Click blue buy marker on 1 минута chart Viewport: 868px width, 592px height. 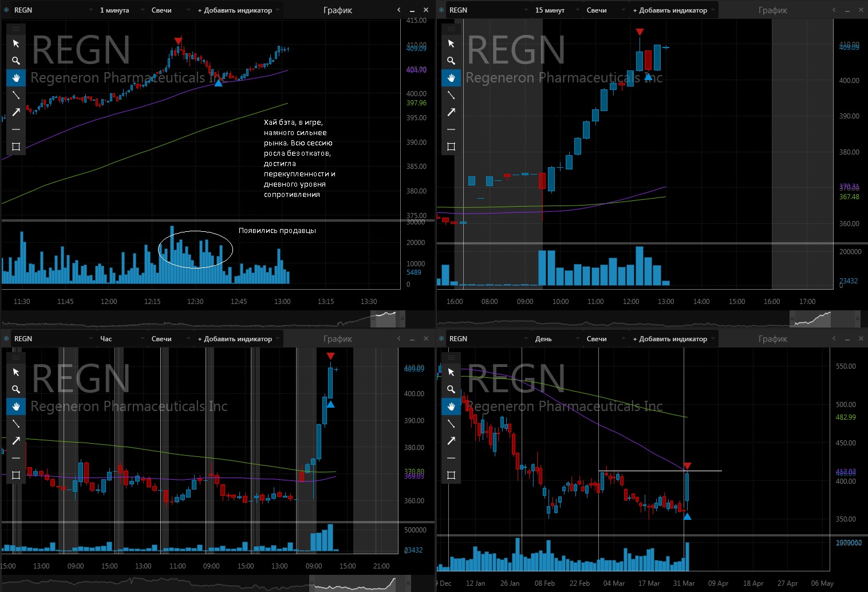[x=218, y=82]
